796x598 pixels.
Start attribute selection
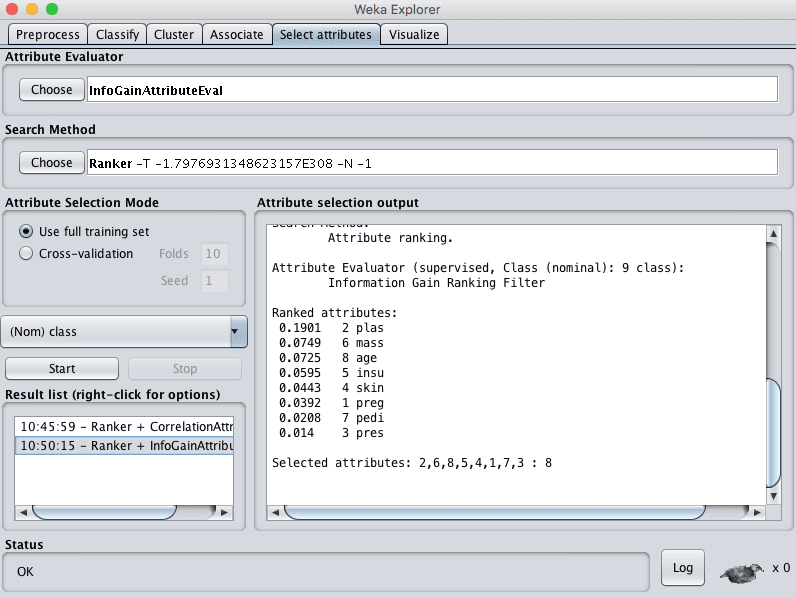[62, 369]
